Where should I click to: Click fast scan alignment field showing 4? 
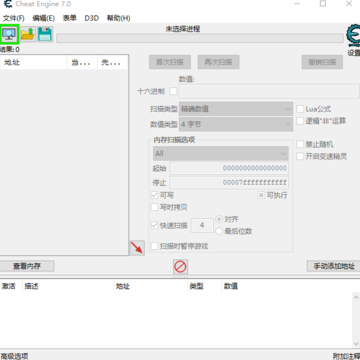coord(202,225)
